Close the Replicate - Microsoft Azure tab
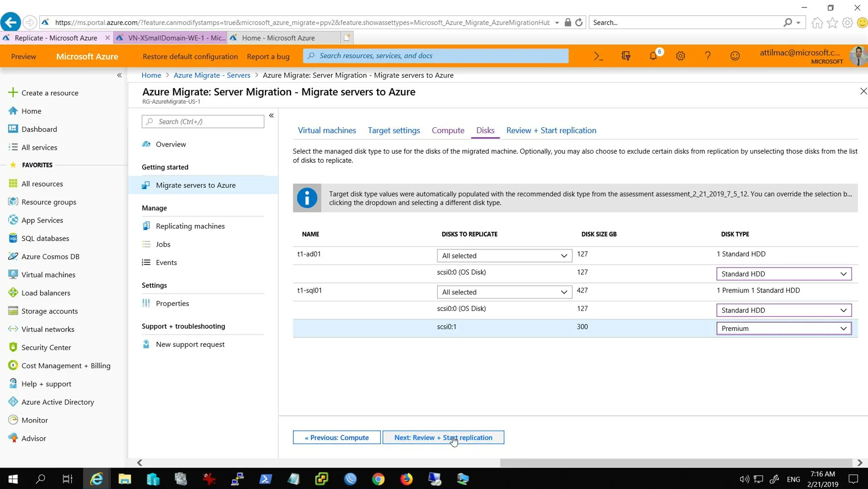This screenshot has width=868, height=489. 107,38
